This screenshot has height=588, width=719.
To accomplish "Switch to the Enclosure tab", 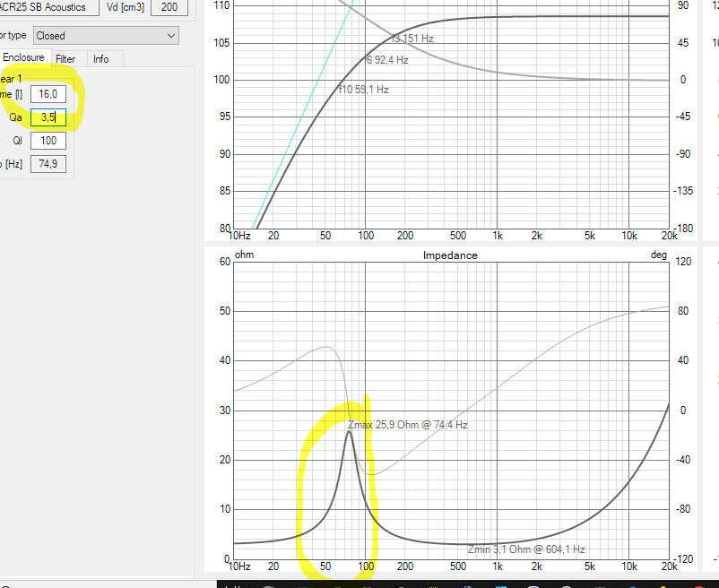I will [24, 57].
